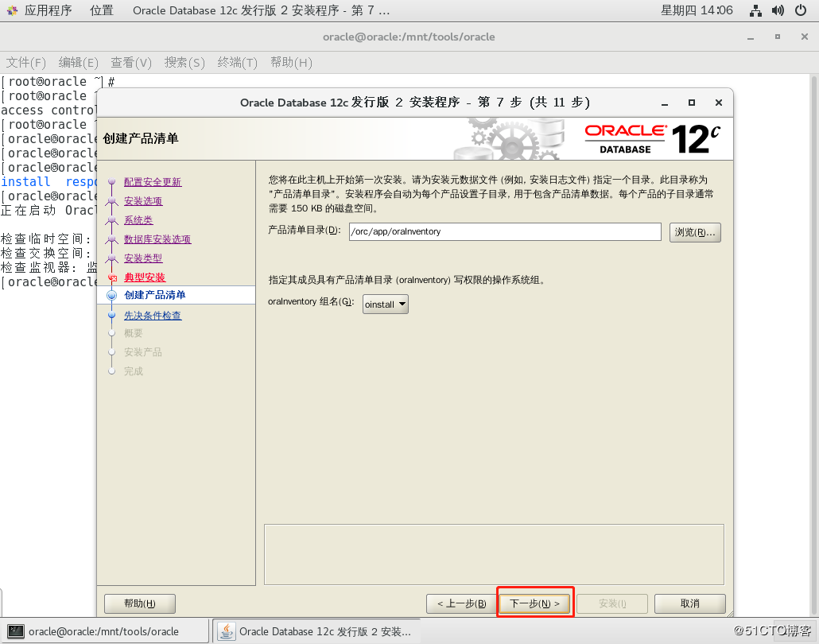The width and height of the screenshot is (819, 644).
Task: Go to 安装类型 step link
Action: point(143,258)
